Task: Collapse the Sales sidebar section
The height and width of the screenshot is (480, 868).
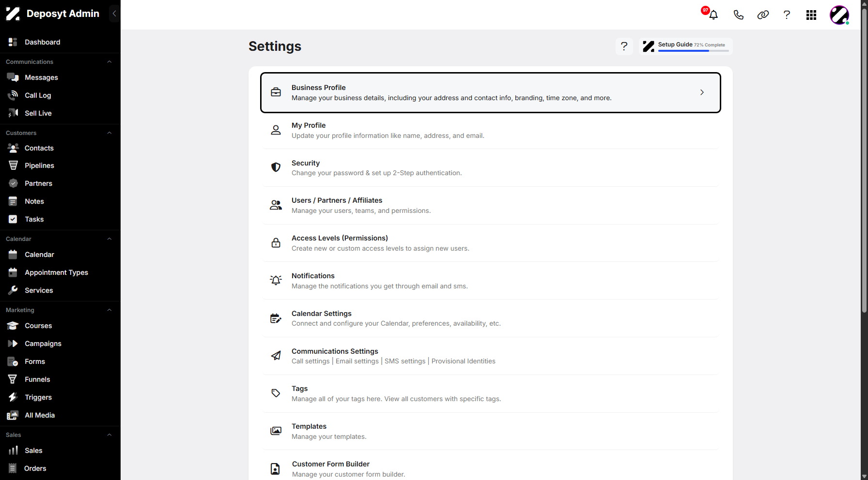Action: 109,435
